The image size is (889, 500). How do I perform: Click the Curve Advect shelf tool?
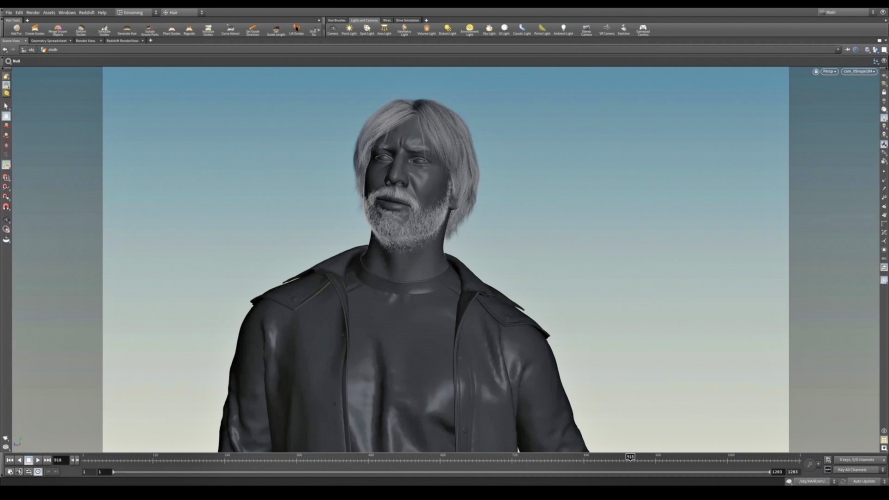point(230,29)
